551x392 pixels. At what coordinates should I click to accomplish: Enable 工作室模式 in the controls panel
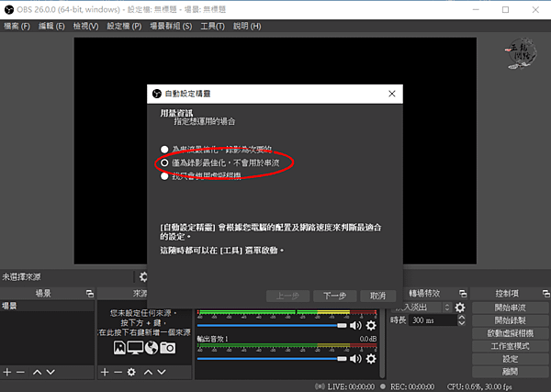[x=510, y=346]
